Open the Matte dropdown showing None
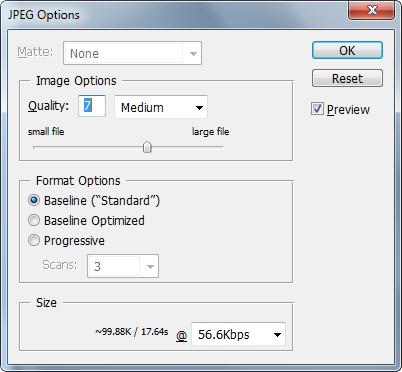Viewport: 402px width, 372px height. 132,53
